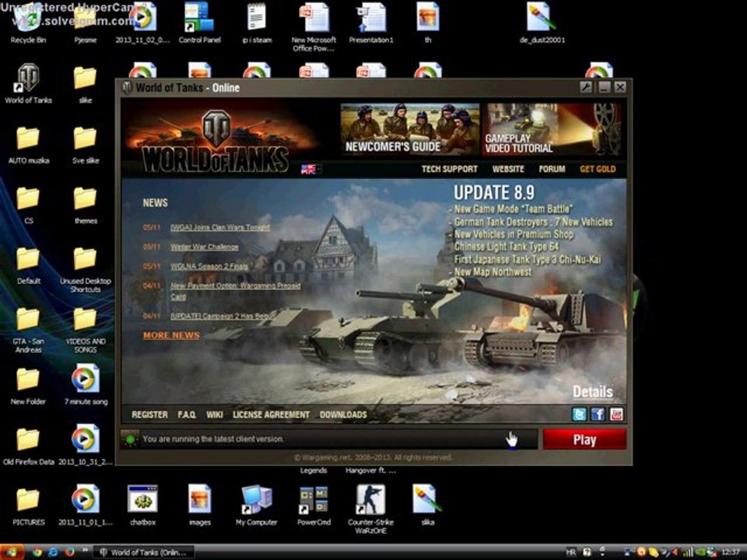This screenshot has height=560, width=747.
Task: Open the HR language indicator in the taskbar
Action: (x=570, y=552)
